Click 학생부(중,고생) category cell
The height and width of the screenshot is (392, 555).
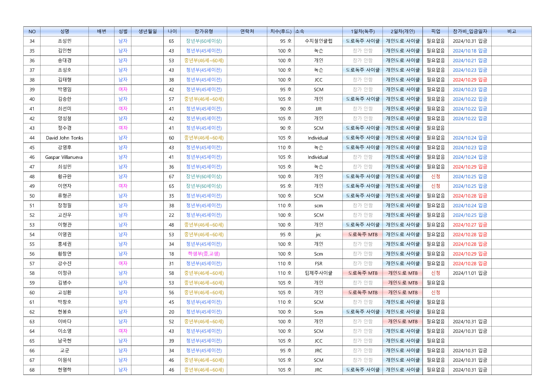coord(204,254)
